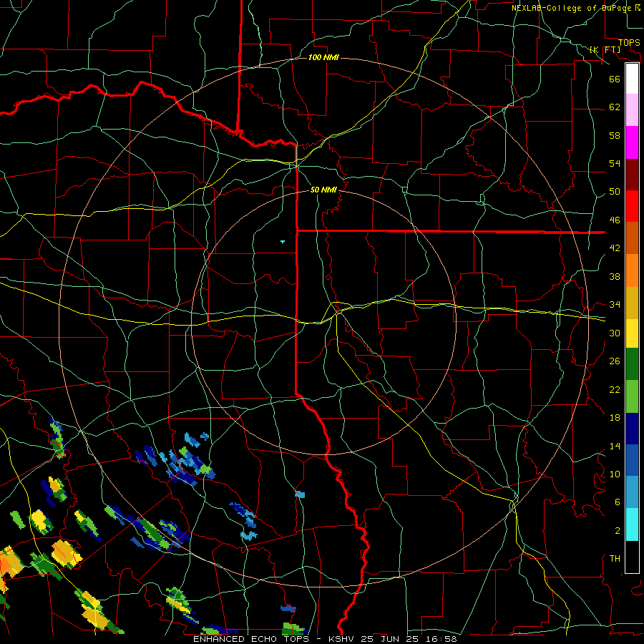Click the tiny cyan echo inside the 50 NMI ring

tap(283, 242)
